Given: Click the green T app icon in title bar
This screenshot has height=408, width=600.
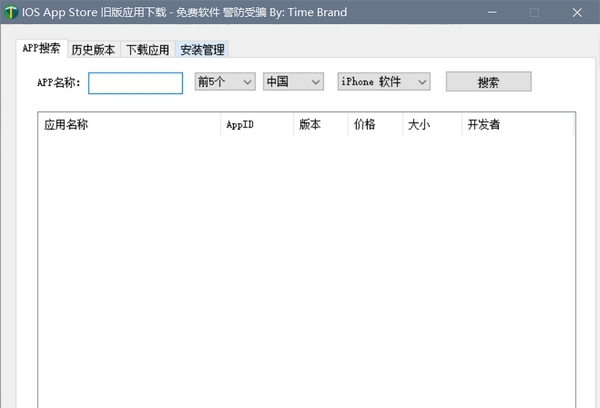Looking at the screenshot, I should click(11, 12).
